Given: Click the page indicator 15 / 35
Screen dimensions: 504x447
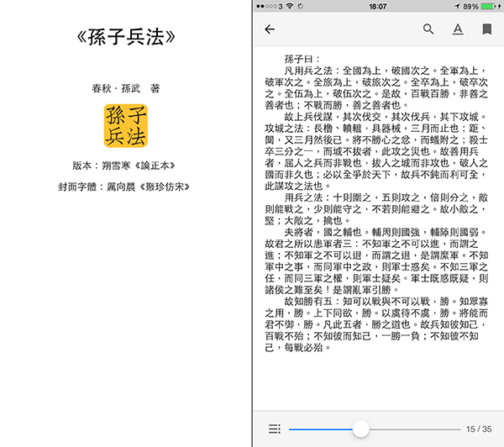Looking at the screenshot, I should (x=479, y=429).
